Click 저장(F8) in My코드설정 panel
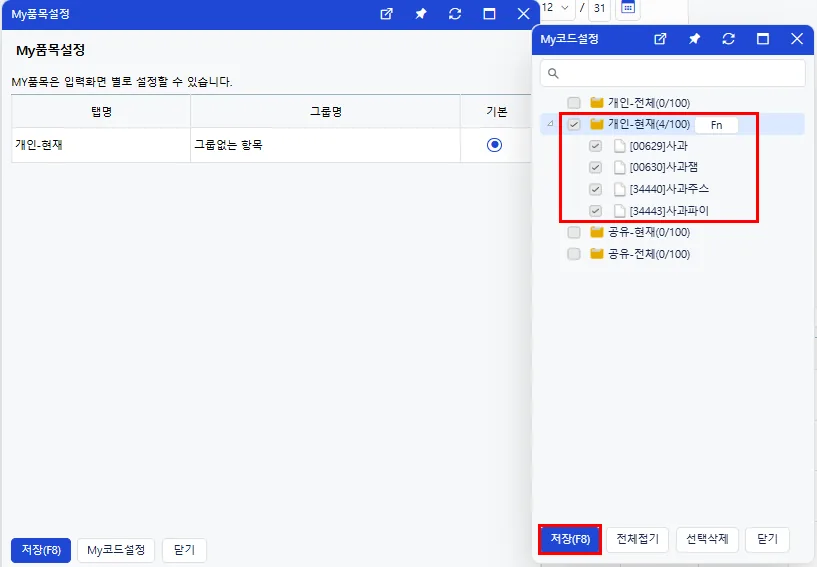Viewport: 817px width, 567px height. (570, 539)
